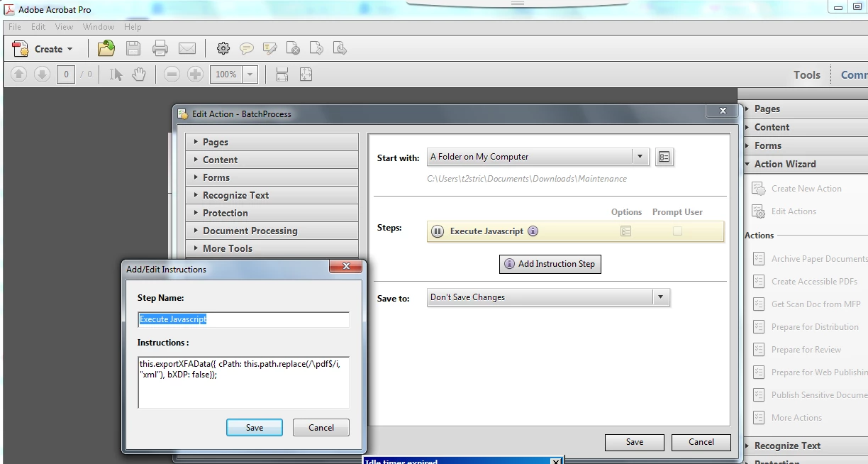The height and width of the screenshot is (464, 868).
Task: Click the fit one full page icon
Action: (x=306, y=74)
